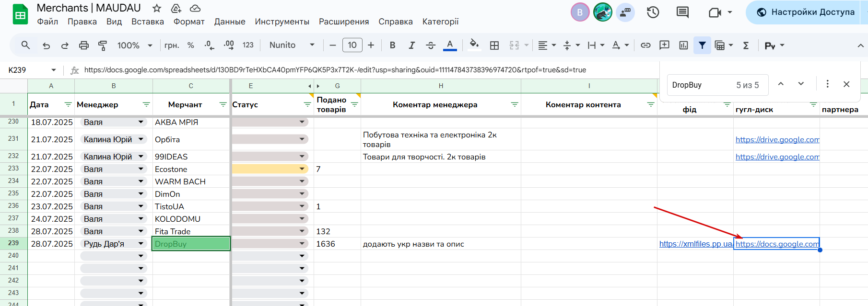Open xmlfiles.pp.ua link in row 239
The width and height of the screenshot is (868, 306).
[696, 244]
